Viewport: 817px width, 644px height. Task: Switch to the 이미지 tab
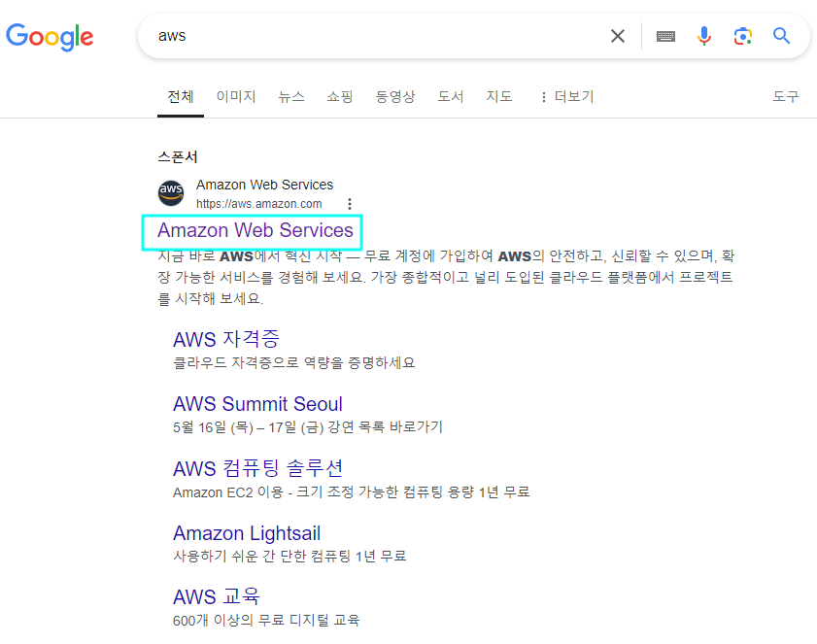tap(236, 96)
